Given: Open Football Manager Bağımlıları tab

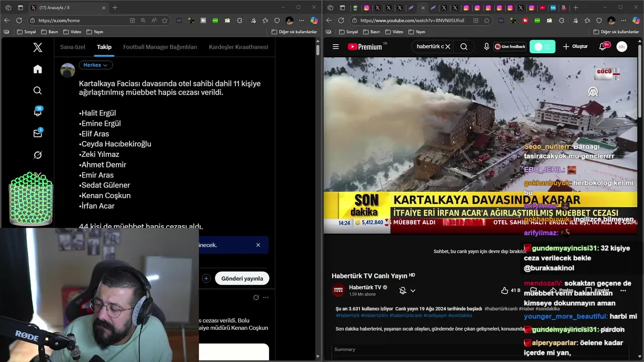Looking at the screenshot, I should click(x=160, y=47).
